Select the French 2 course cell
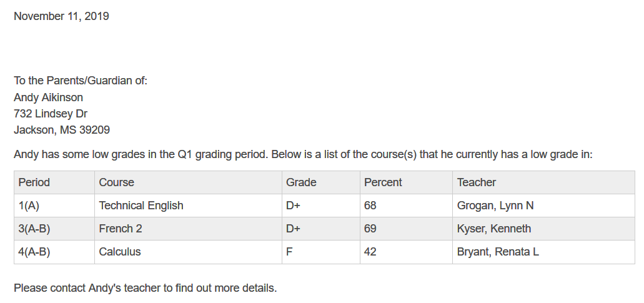Viewport: 644px width, 303px height. (x=121, y=229)
